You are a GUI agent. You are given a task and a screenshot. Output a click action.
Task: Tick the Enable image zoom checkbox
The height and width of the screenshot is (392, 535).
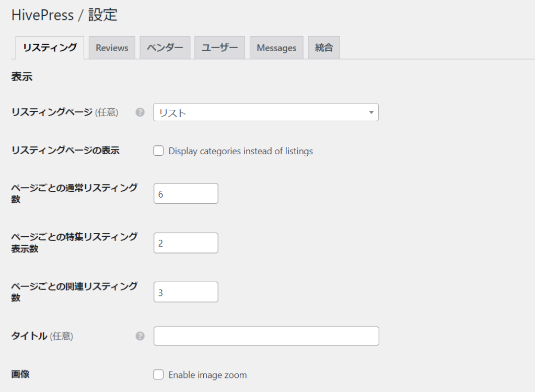158,375
